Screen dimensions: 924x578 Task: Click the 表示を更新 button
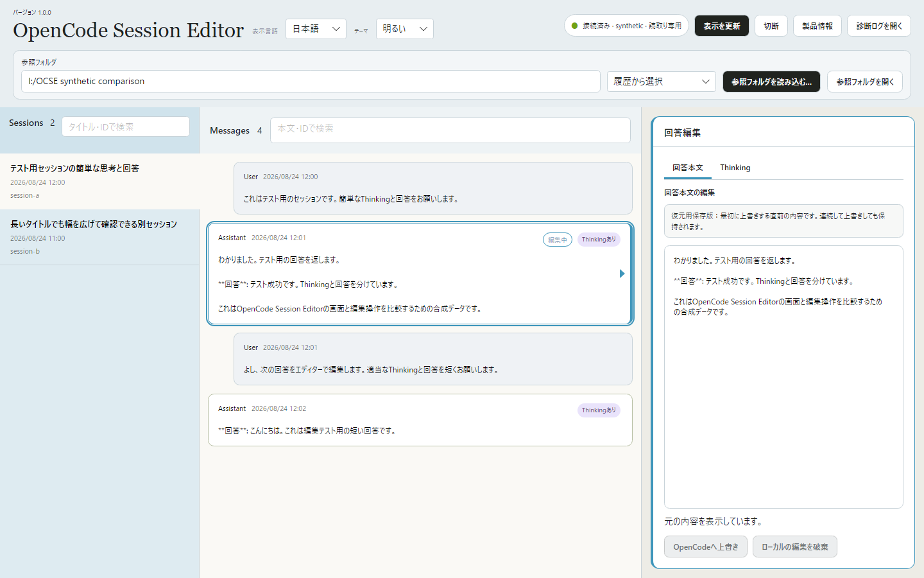click(722, 26)
